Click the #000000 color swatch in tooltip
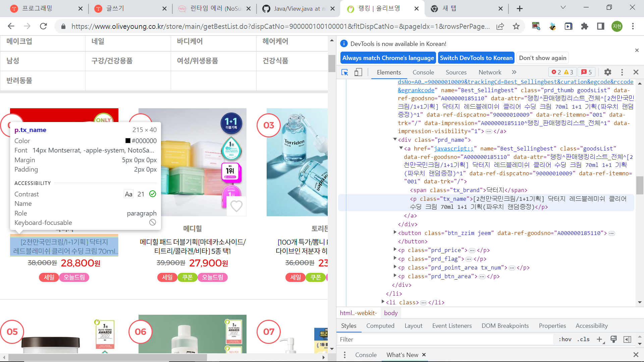The height and width of the screenshot is (362, 644). coord(128,141)
